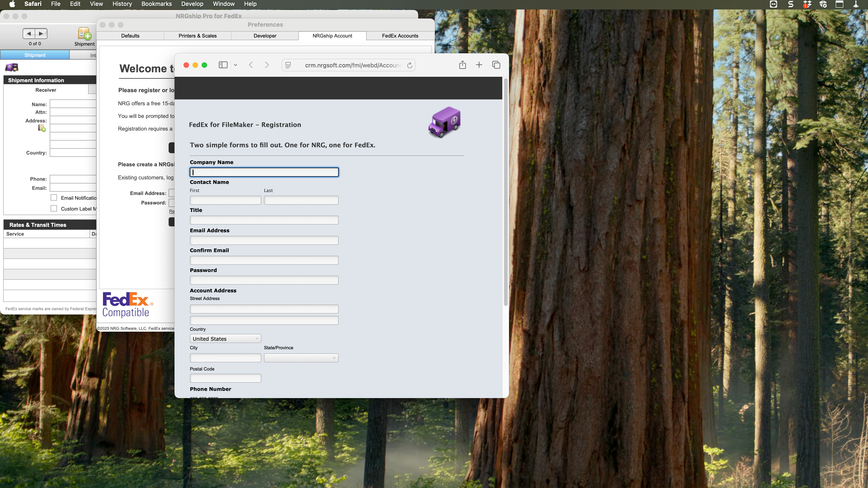Open the Safari menu in the menu bar

coord(33,4)
